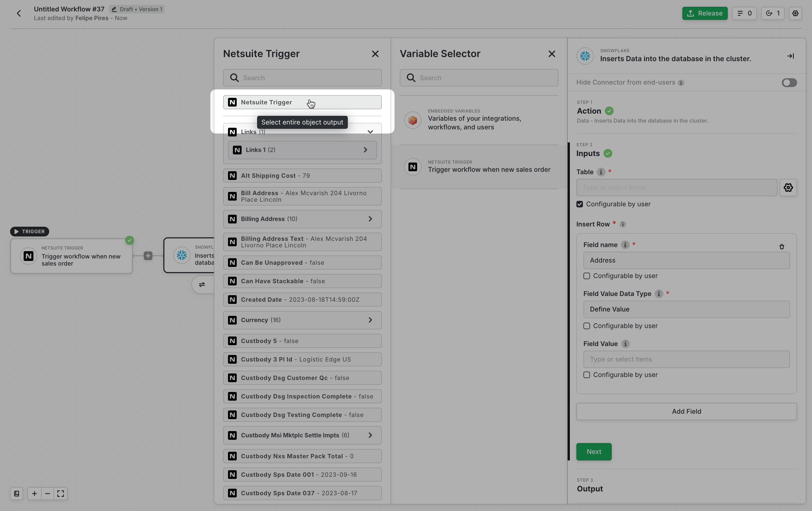Toggle Hide Connector from end-users switch
Image resolution: width=812 pixels, height=511 pixels.
789,83
